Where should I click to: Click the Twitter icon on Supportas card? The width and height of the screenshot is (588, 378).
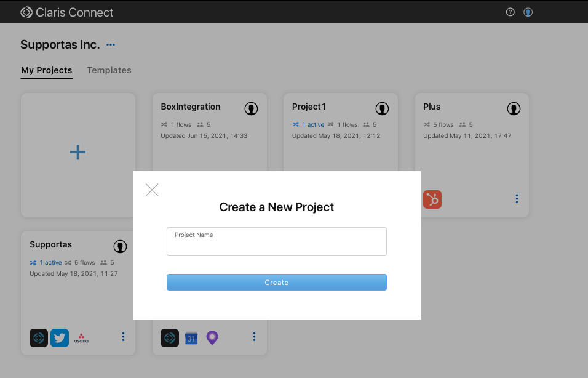[x=60, y=338]
